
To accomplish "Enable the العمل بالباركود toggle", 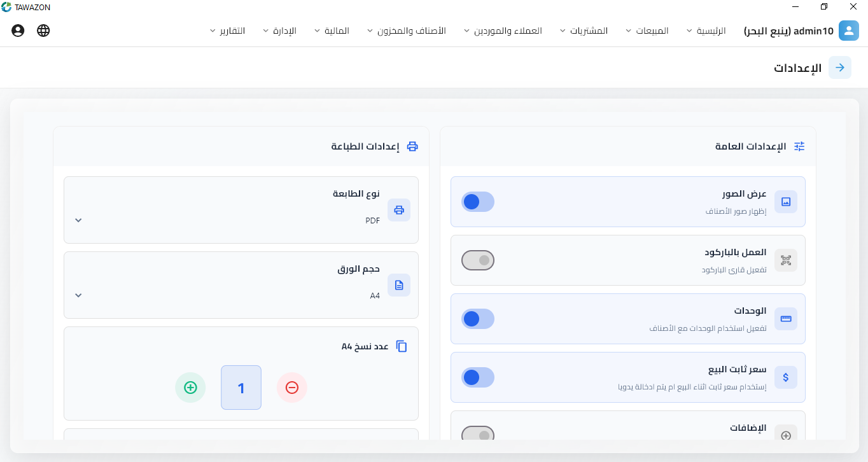I will pos(478,260).
